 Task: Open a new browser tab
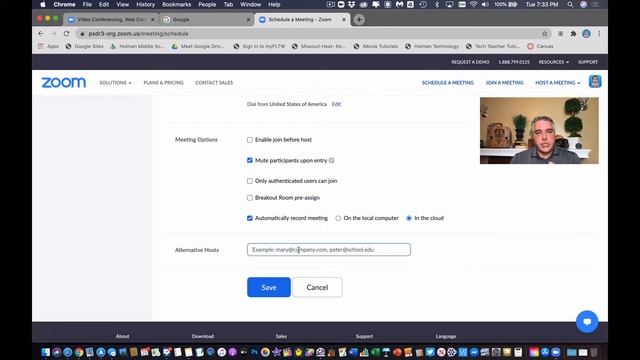[359, 19]
